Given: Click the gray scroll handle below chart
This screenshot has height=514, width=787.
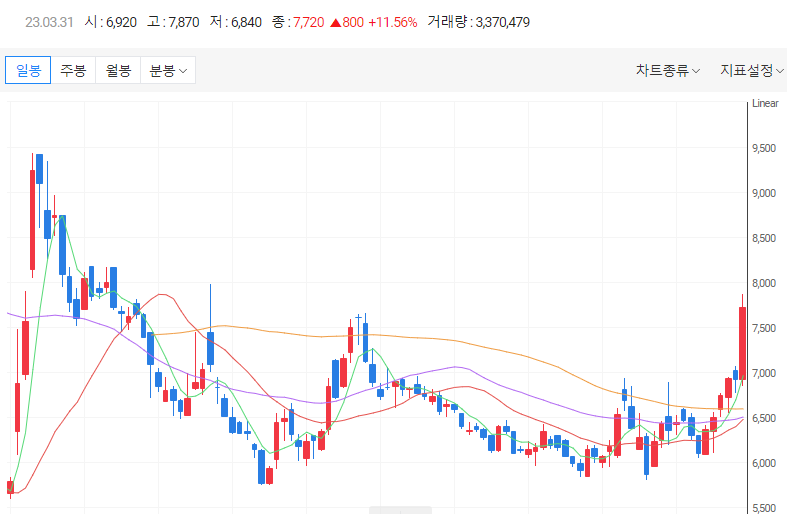Looking at the screenshot, I should point(401,510).
